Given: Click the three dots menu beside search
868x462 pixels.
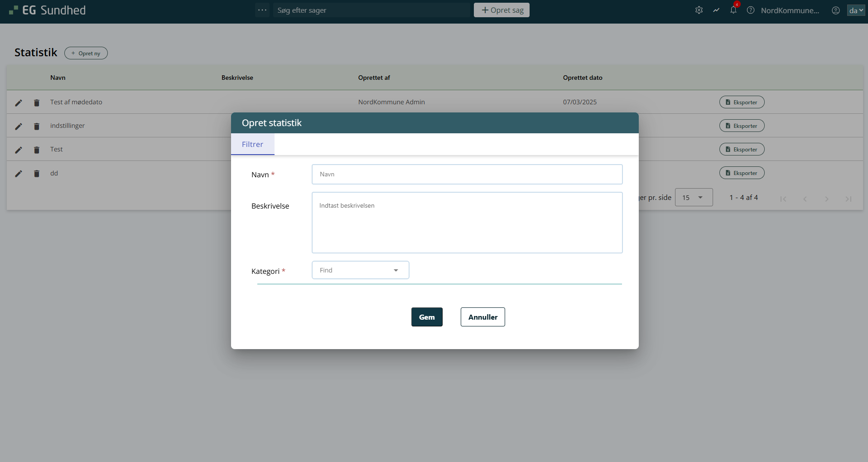Looking at the screenshot, I should [x=262, y=10].
